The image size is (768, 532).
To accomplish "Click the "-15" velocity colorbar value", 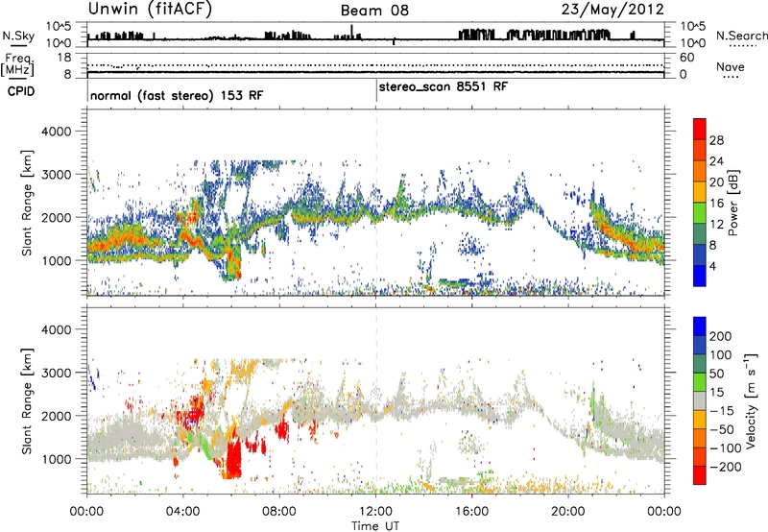I will [x=722, y=410].
